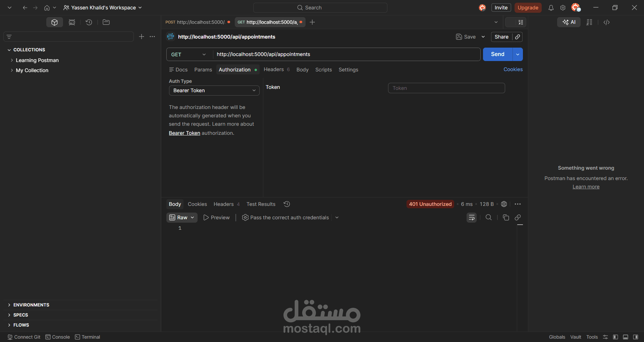Image resolution: width=644 pixels, height=342 pixels.
Task: Click the response link icon
Action: click(x=518, y=218)
